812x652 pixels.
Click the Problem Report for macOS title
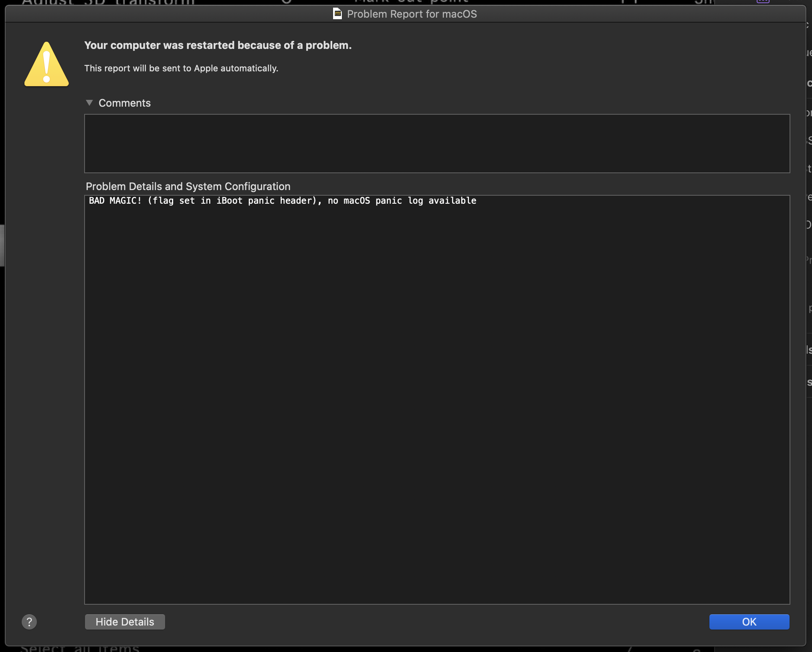412,14
